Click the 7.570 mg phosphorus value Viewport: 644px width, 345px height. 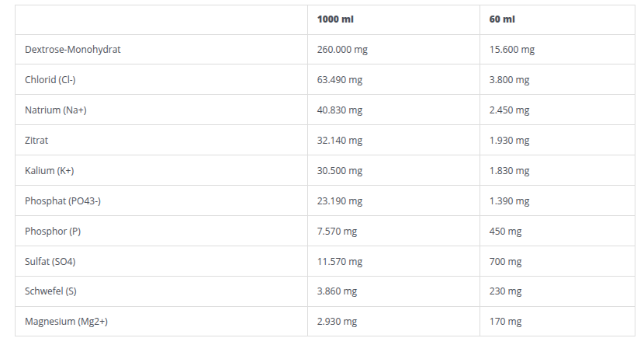(338, 232)
